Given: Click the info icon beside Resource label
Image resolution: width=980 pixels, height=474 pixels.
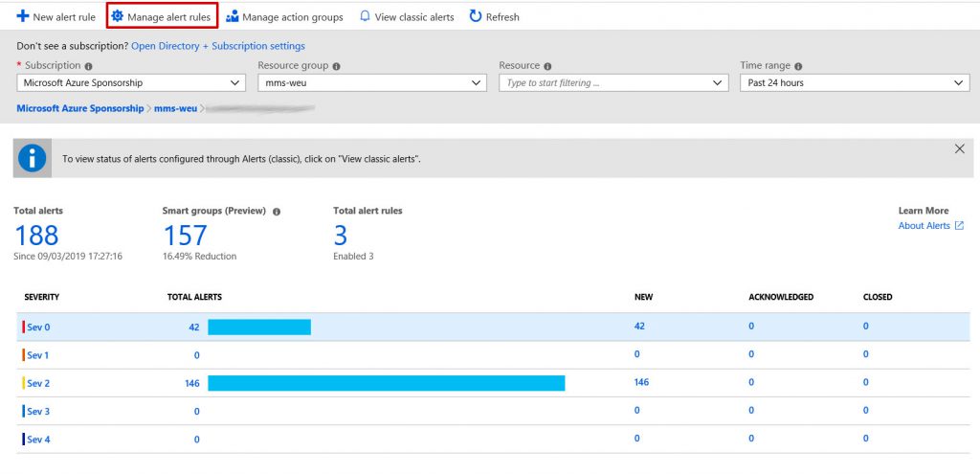Looking at the screenshot, I should pos(547,66).
